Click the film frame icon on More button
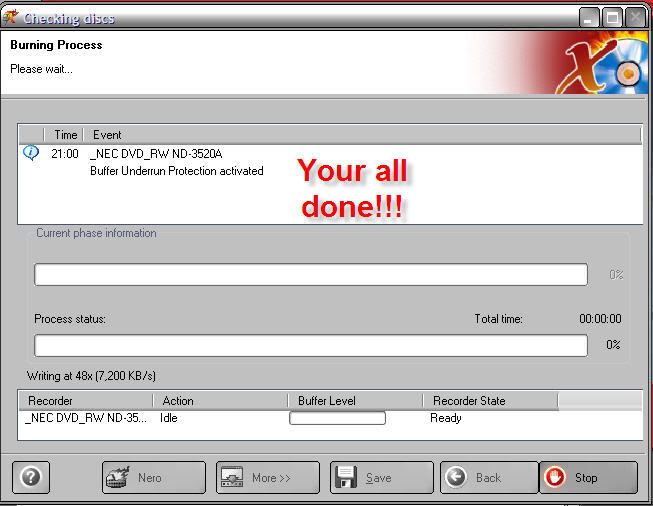 (x=232, y=477)
